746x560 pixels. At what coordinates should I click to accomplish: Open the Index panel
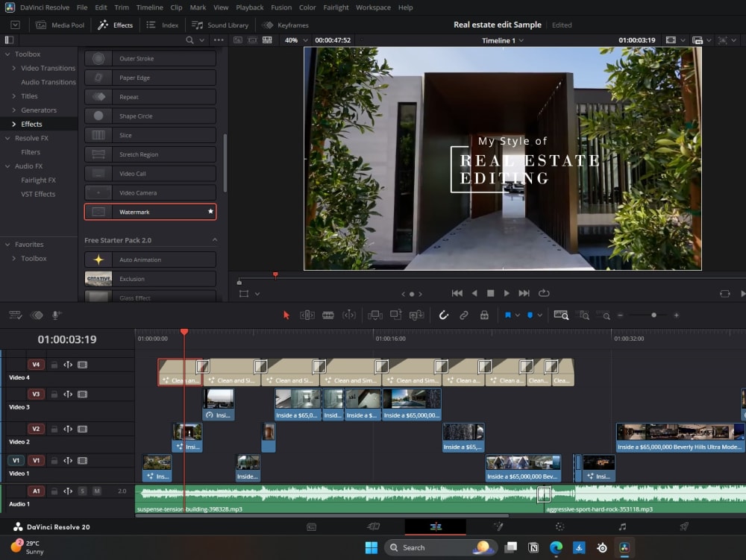click(x=162, y=25)
